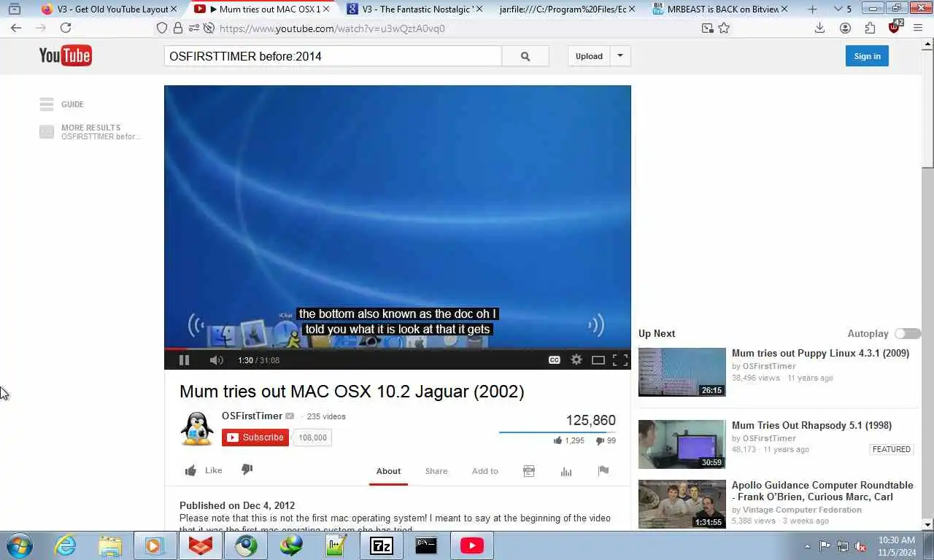Click the Sign in button
This screenshot has width=934, height=560.
pos(867,56)
